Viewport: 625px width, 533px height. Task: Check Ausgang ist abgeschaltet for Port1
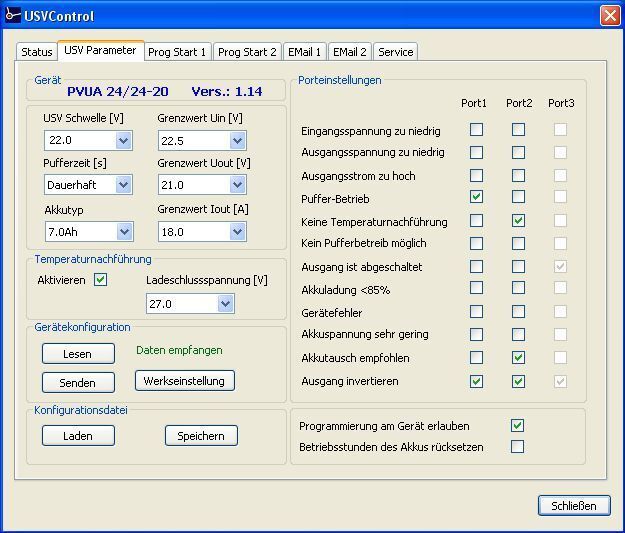point(476,266)
